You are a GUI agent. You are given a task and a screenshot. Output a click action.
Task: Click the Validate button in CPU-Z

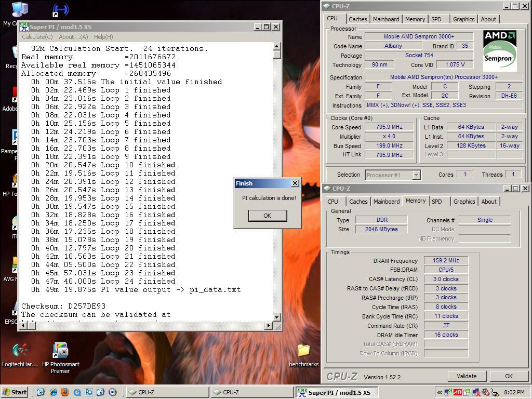click(467, 376)
